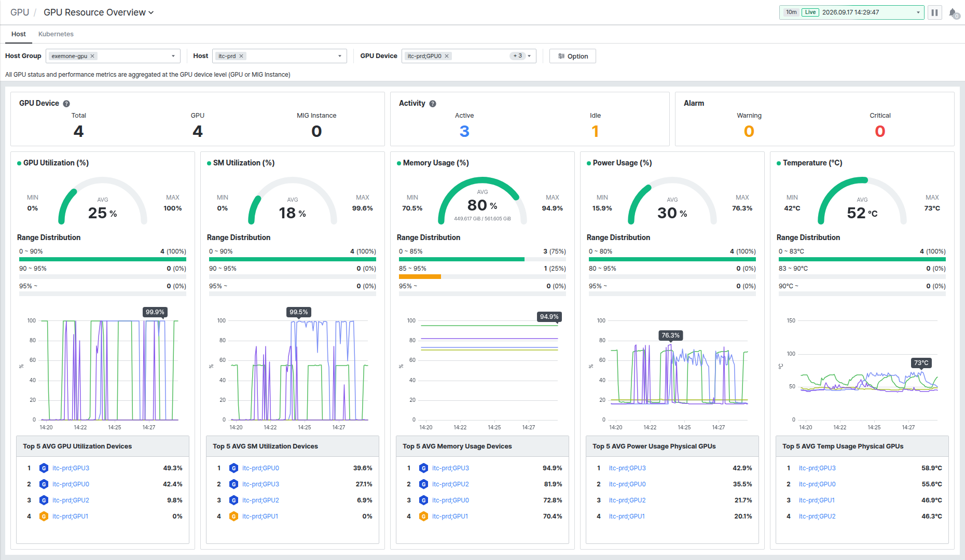Click the Active count value 3

(464, 131)
